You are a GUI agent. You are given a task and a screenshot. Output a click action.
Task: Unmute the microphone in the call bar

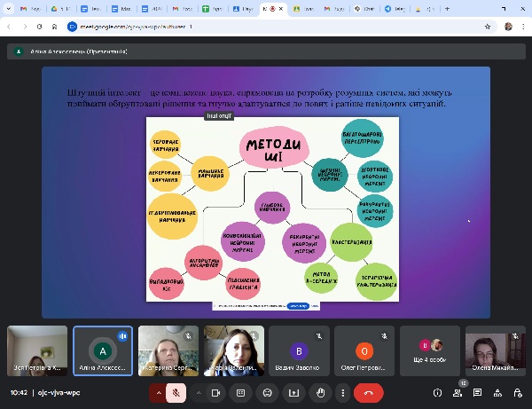coord(177,392)
